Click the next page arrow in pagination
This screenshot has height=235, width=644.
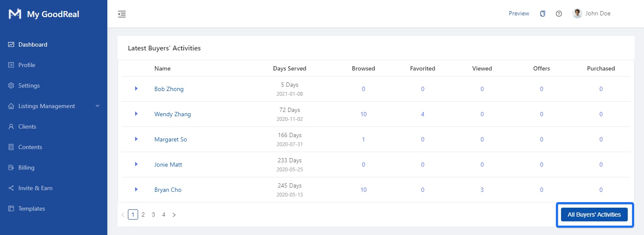174,215
